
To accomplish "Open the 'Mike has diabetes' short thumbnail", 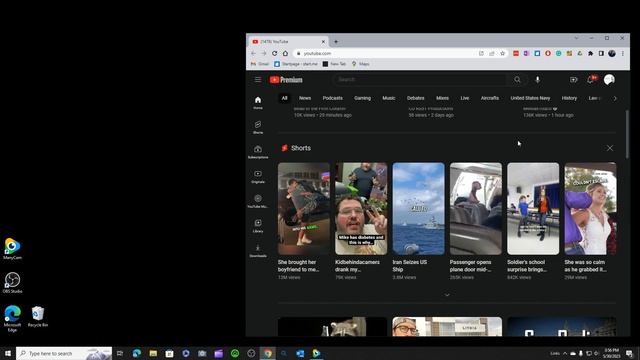I will click(x=361, y=209).
